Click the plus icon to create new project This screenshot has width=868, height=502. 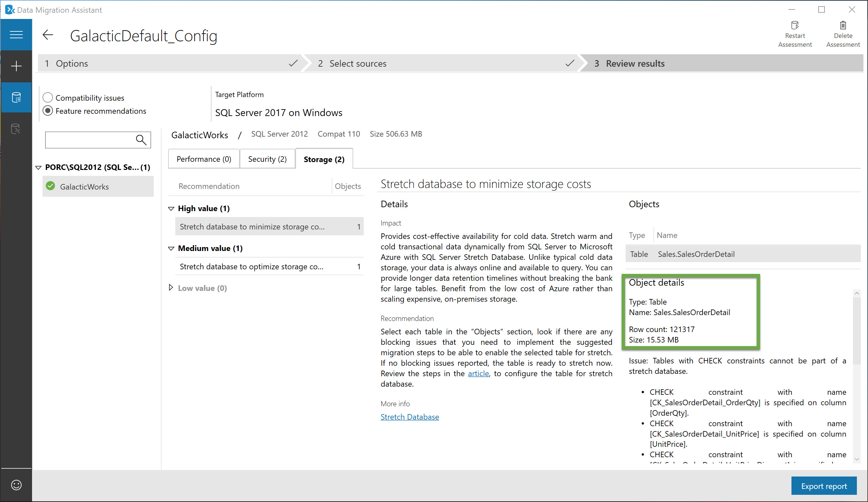point(16,66)
